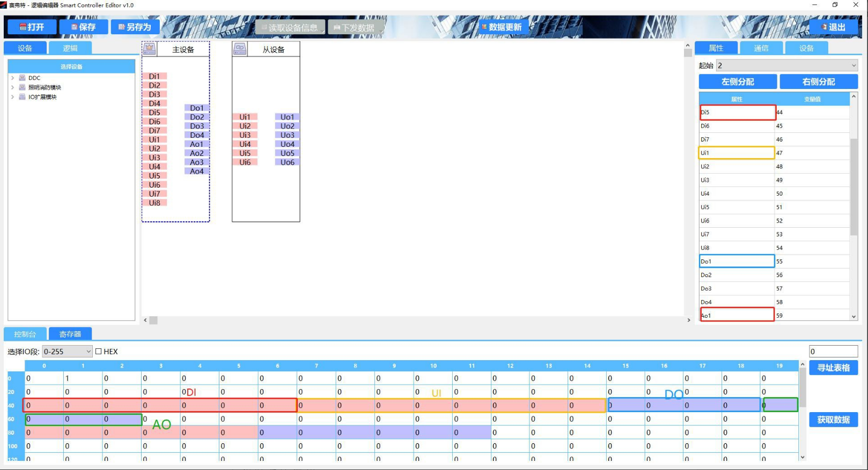The image size is (868, 470).
Task: Open the 控制台 console tab
Action: tap(25, 334)
